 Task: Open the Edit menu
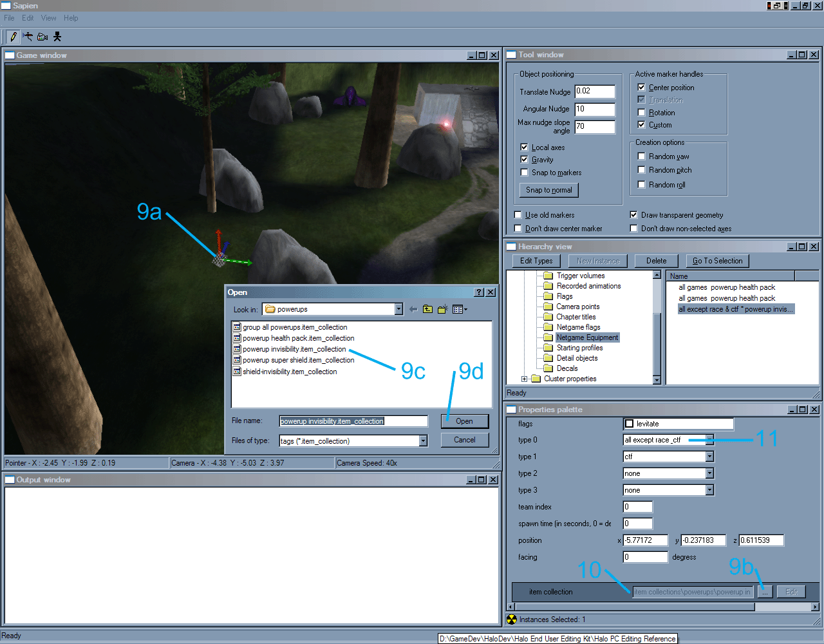click(x=28, y=18)
